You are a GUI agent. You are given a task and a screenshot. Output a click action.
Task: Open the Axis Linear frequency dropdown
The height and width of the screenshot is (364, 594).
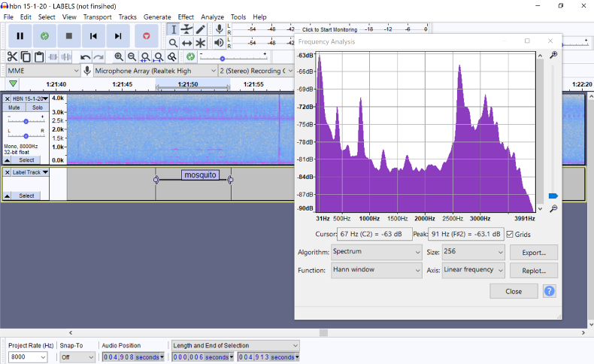click(x=473, y=270)
